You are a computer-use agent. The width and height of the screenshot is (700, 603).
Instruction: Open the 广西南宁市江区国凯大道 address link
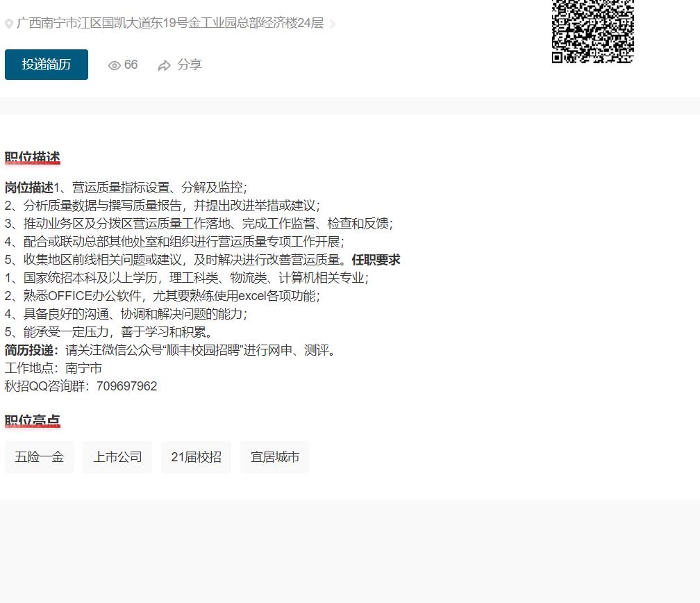(170, 23)
